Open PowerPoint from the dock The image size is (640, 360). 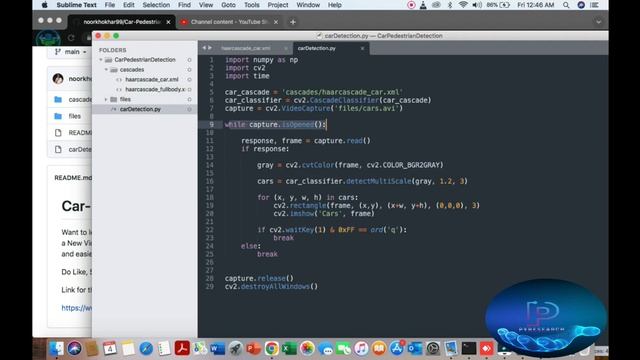(253, 348)
